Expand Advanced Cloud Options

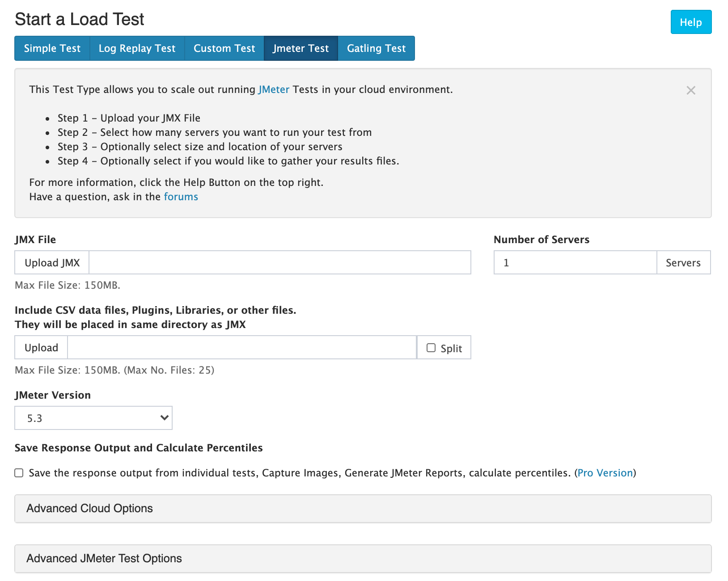(363, 509)
